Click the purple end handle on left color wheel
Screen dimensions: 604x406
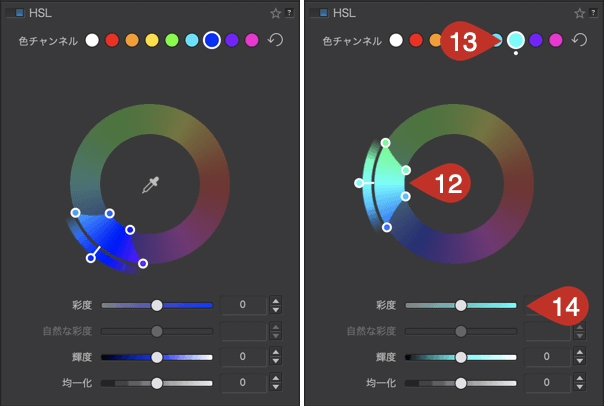(x=143, y=263)
